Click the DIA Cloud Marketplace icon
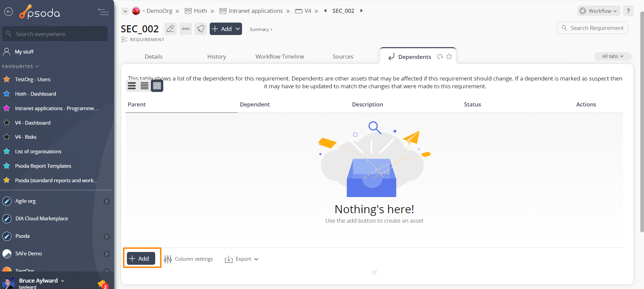 click(7, 219)
